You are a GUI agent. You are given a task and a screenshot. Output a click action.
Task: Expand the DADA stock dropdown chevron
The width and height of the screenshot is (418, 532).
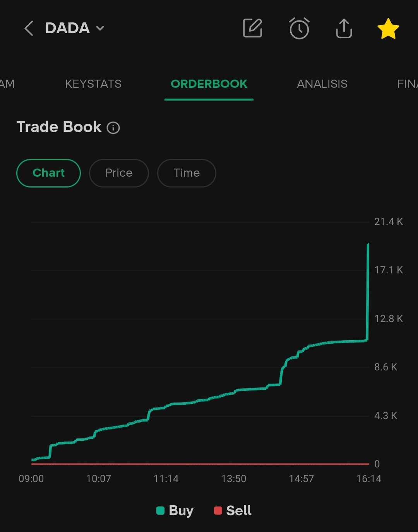coord(100,28)
